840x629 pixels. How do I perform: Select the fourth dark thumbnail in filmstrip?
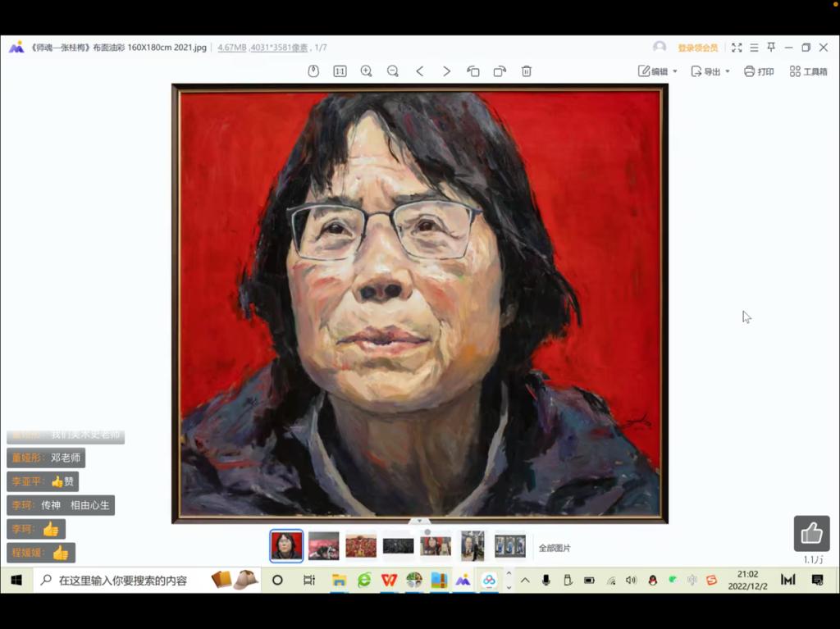point(398,546)
